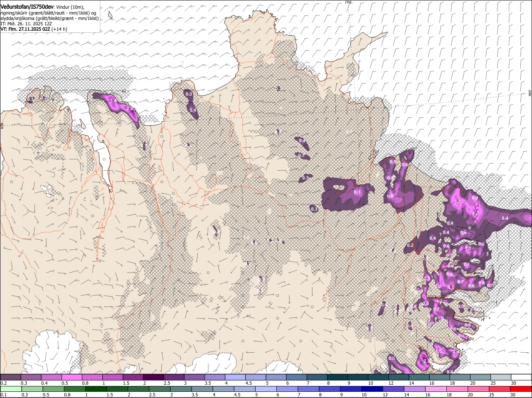The image size is (532, 398).
Task: Click the "20" number label under green legend row
Action: pyautogui.click(x=470, y=395)
